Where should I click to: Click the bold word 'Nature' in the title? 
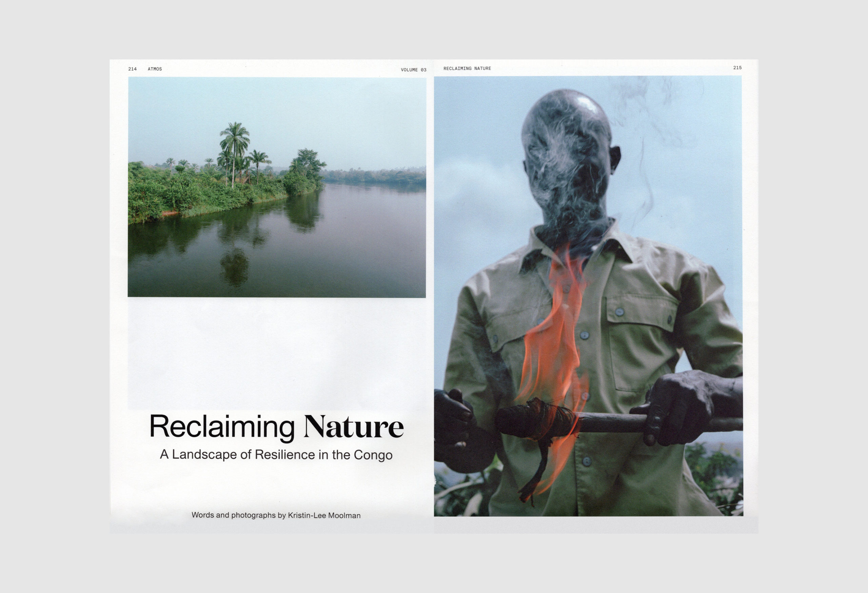click(x=353, y=426)
